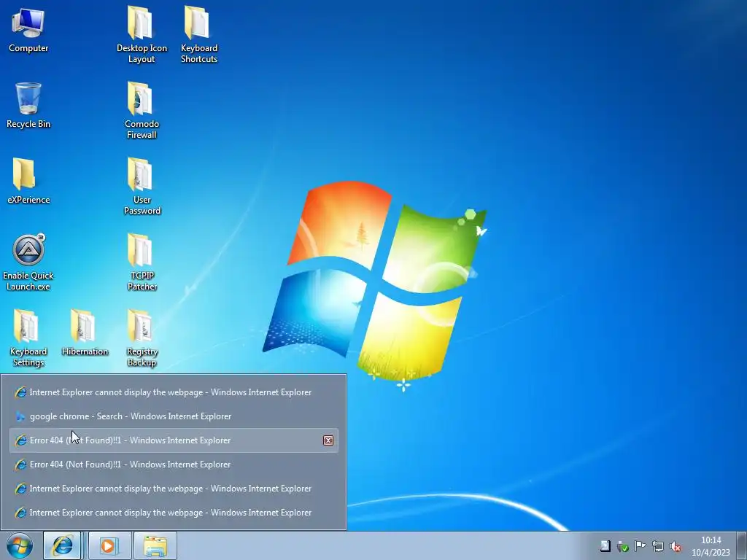Switch to the highlighted Error 404 window

coord(174,440)
